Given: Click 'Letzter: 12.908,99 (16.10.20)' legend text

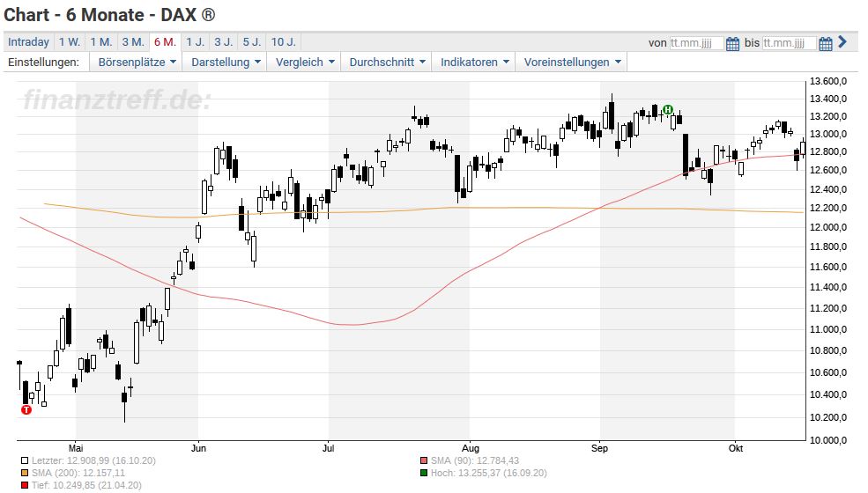Looking at the screenshot, I should [93, 460].
